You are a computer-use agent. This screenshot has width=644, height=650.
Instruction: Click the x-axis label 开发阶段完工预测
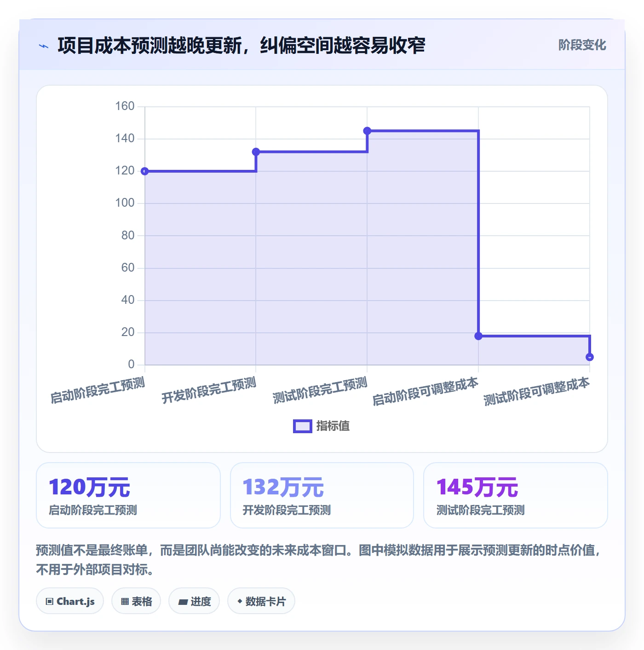click(x=209, y=390)
